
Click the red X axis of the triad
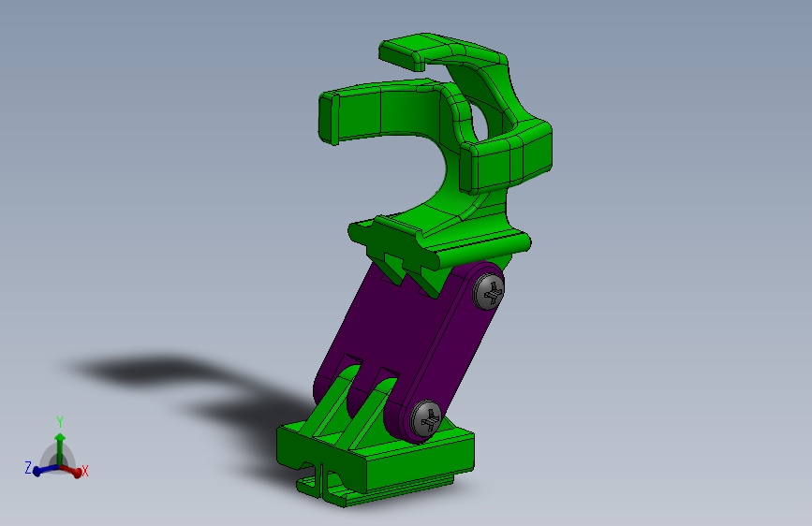tap(71, 470)
